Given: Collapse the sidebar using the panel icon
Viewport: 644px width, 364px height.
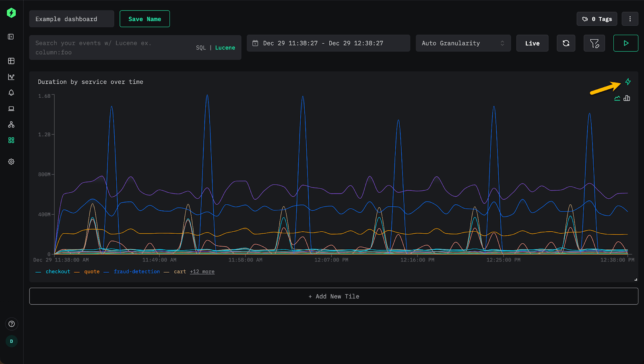Looking at the screenshot, I should [11, 37].
